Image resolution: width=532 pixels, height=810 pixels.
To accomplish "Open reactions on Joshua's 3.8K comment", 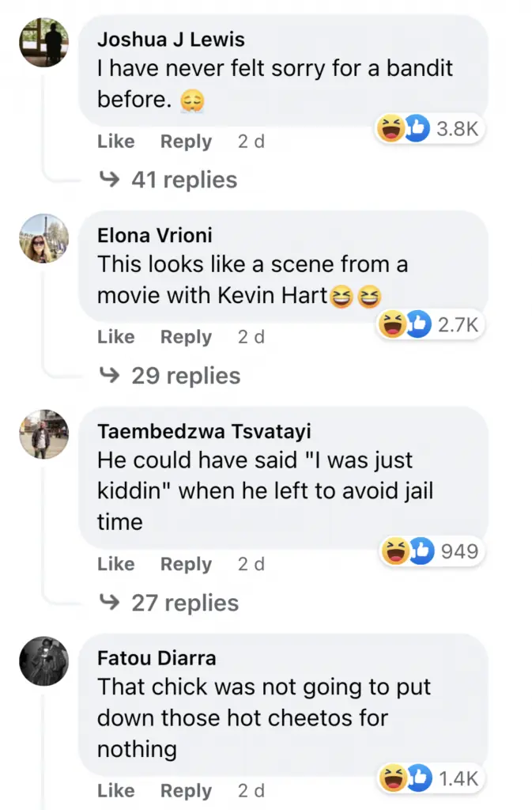I will click(429, 129).
